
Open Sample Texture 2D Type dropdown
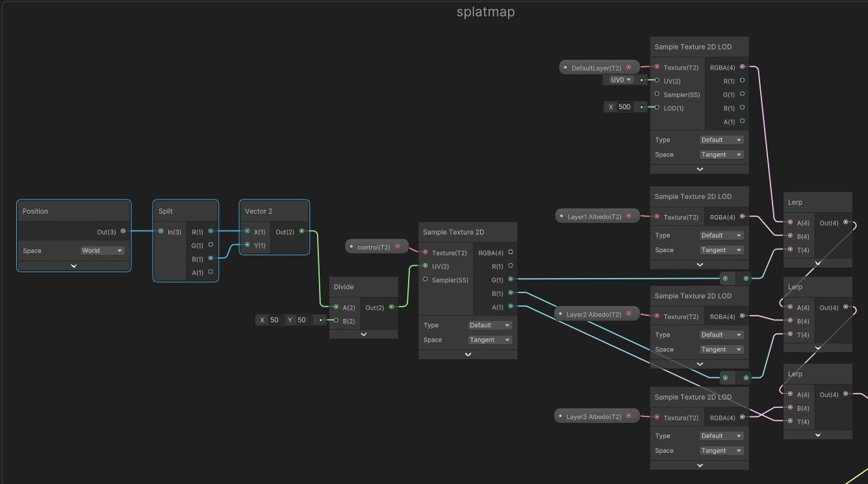click(x=490, y=325)
